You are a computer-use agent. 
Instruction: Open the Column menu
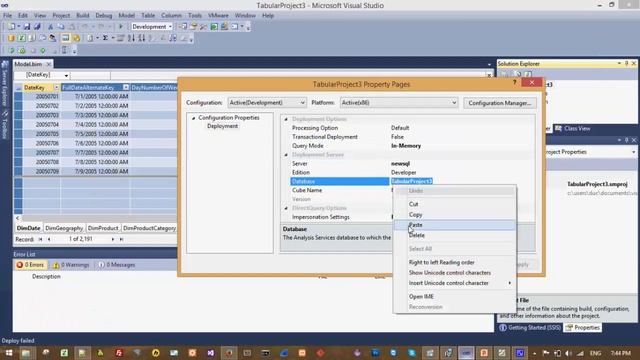[171, 16]
